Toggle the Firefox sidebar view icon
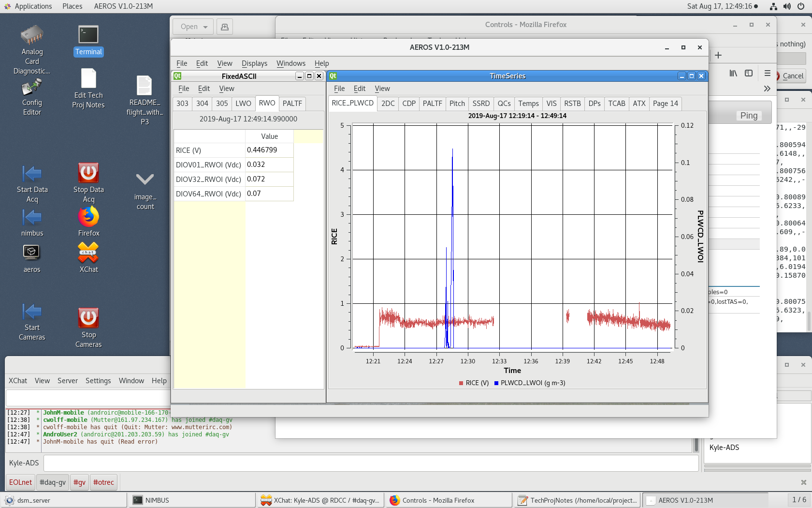The image size is (812, 508). click(x=749, y=74)
